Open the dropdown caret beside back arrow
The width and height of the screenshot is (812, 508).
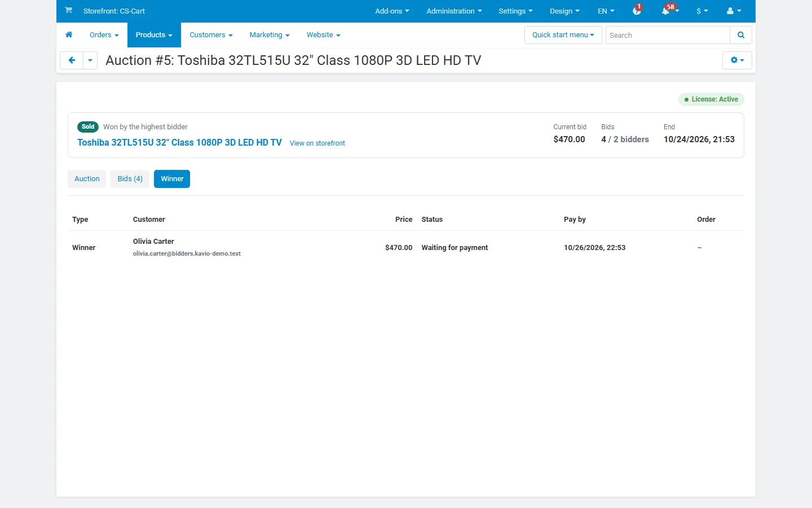tap(90, 60)
